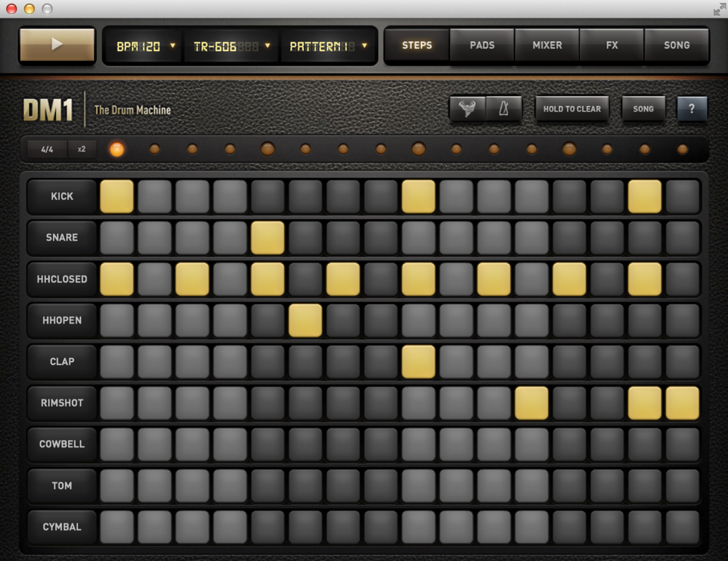Disable SNARE step 5
The width and height of the screenshot is (728, 561).
coord(268,237)
